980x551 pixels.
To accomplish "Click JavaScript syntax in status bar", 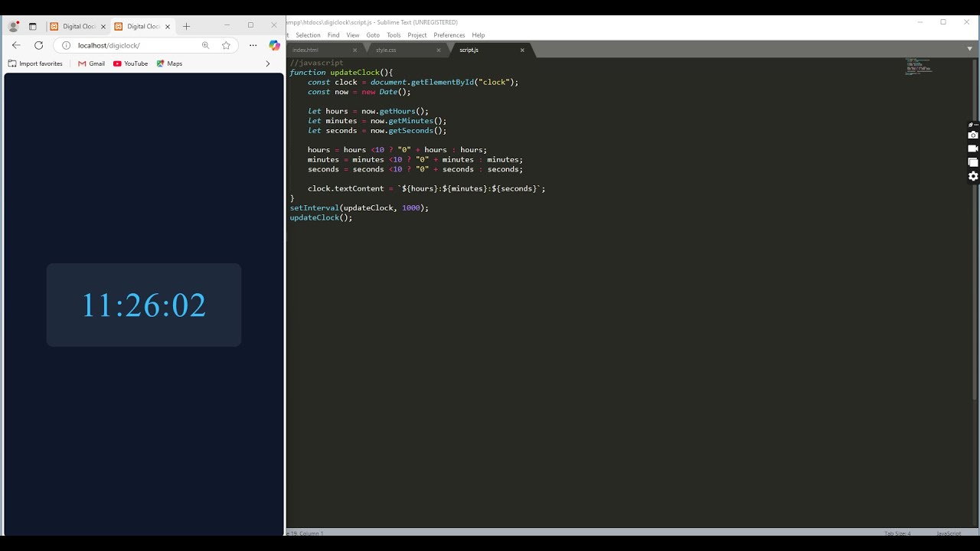I will (948, 533).
